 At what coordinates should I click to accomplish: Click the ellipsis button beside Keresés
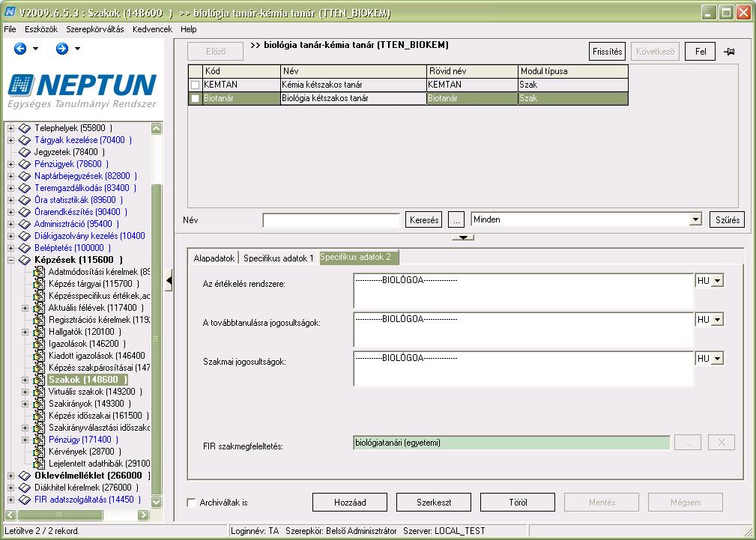pos(456,220)
